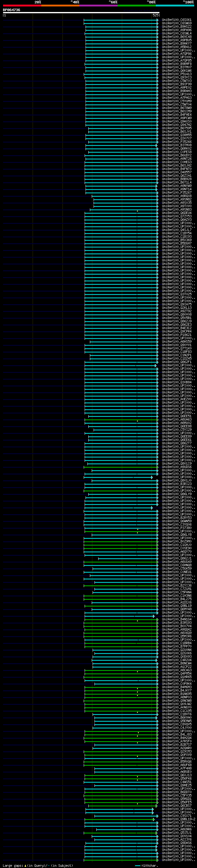Click the green ~80% identity legend segment
Viewport: 197px width, 868px height.
pyautogui.click(x=137, y=6)
